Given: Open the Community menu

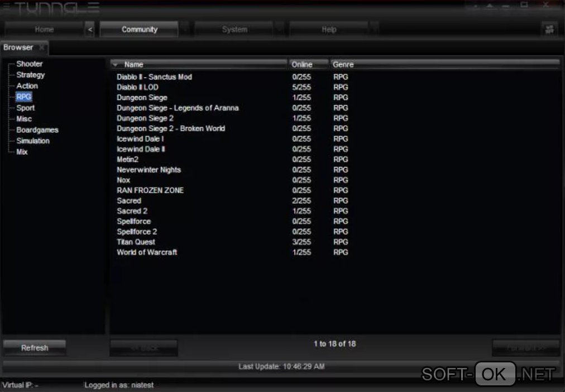Looking at the screenshot, I should coord(139,29).
